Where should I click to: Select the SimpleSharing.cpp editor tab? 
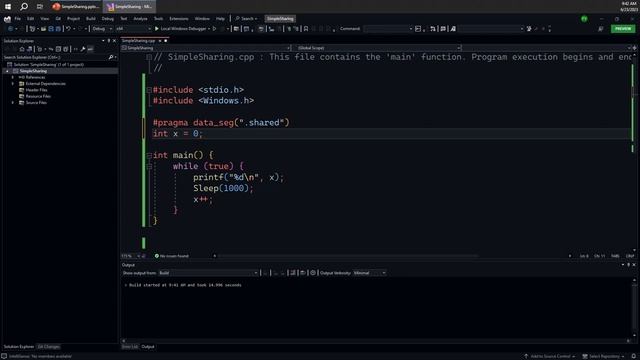tap(138, 41)
